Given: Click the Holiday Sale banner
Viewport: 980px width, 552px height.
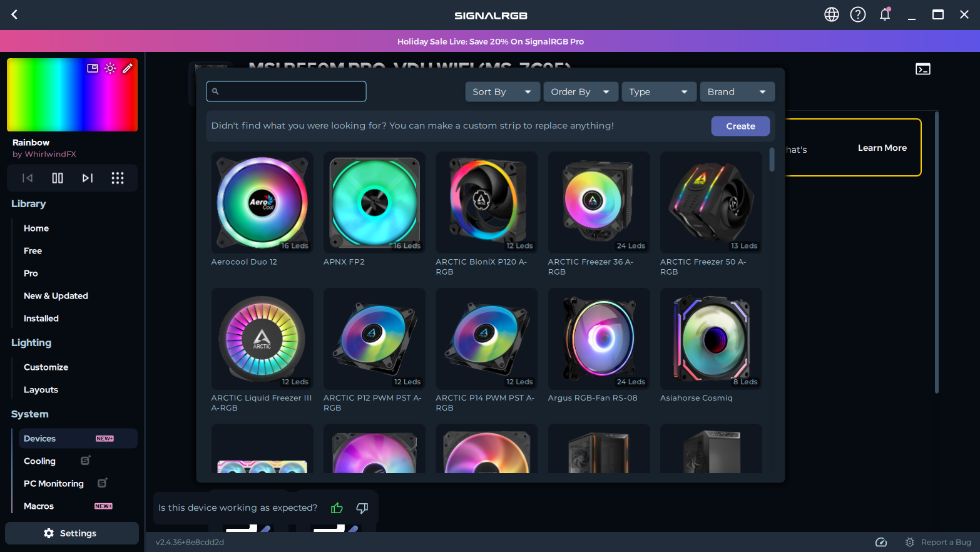Looking at the screenshot, I should [490, 41].
